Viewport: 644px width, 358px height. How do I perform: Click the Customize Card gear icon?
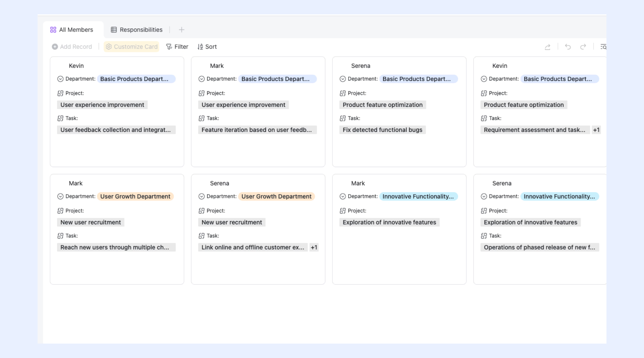pyautogui.click(x=109, y=47)
